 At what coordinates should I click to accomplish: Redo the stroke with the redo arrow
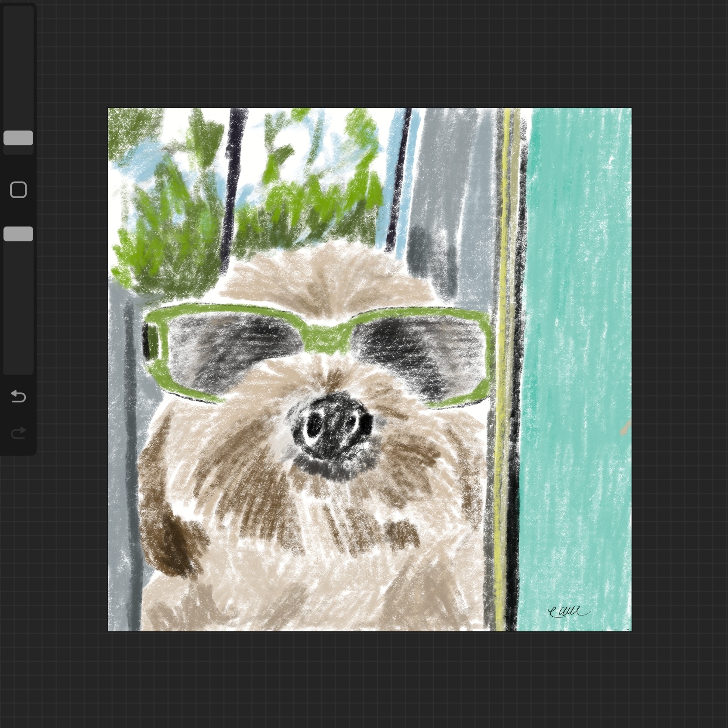click(18, 433)
